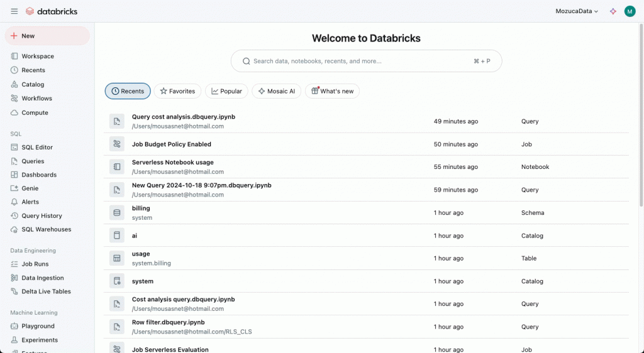This screenshot has width=644, height=353.
Task: Open the user avatar menu
Action: (x=630, y=11)
